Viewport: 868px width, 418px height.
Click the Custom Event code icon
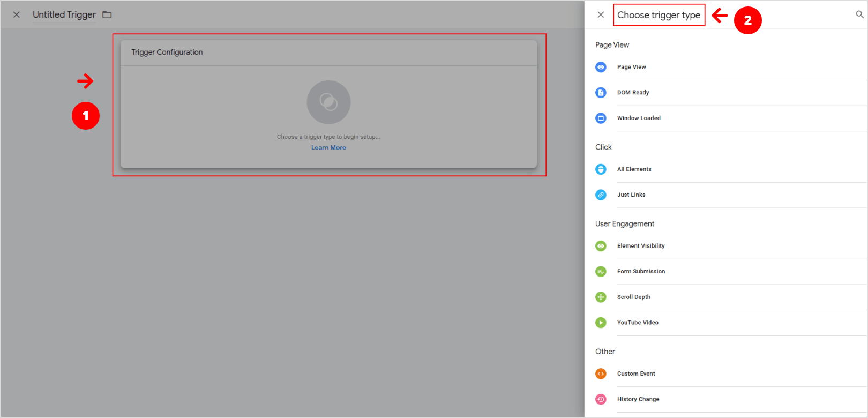[x=601, y=374]
